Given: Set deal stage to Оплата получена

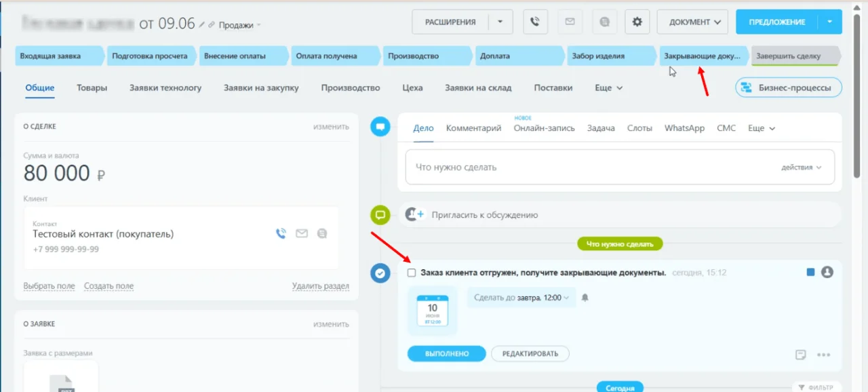Looking at the screenshot, I should [x=336, y=56].
